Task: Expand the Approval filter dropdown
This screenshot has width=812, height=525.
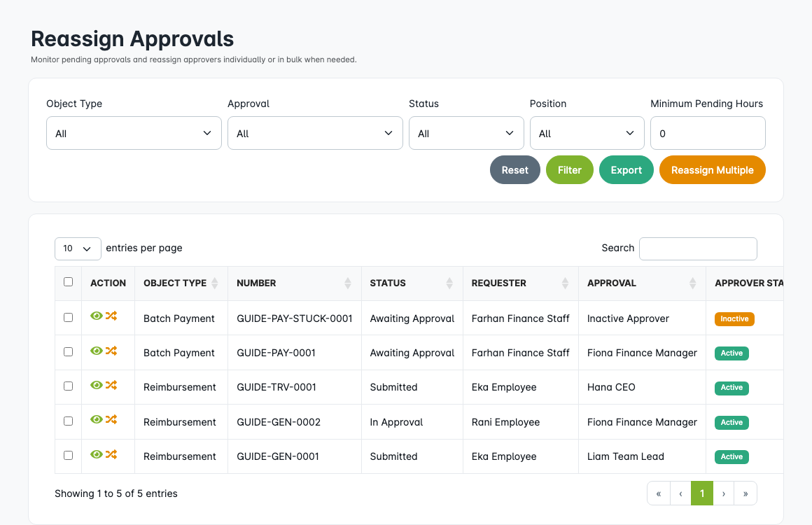Action: tap(315, 133)
